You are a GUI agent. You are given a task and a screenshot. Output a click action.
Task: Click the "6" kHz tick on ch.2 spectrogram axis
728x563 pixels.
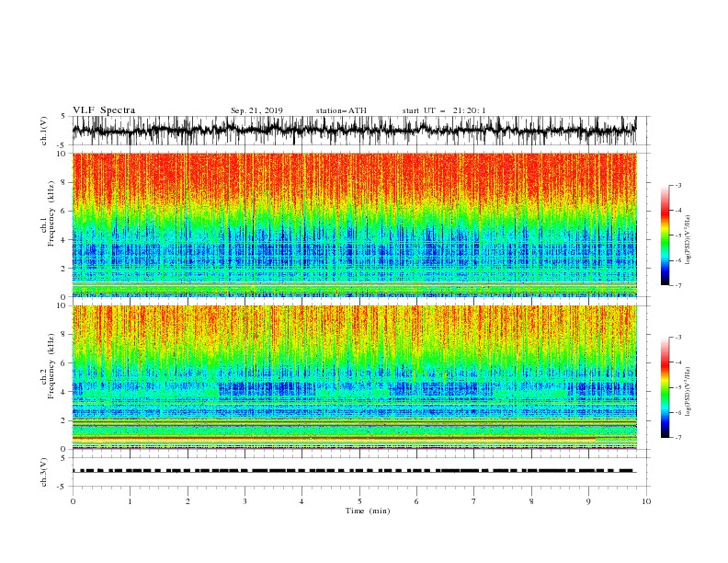pyautogui.click(x=63, y=363)
